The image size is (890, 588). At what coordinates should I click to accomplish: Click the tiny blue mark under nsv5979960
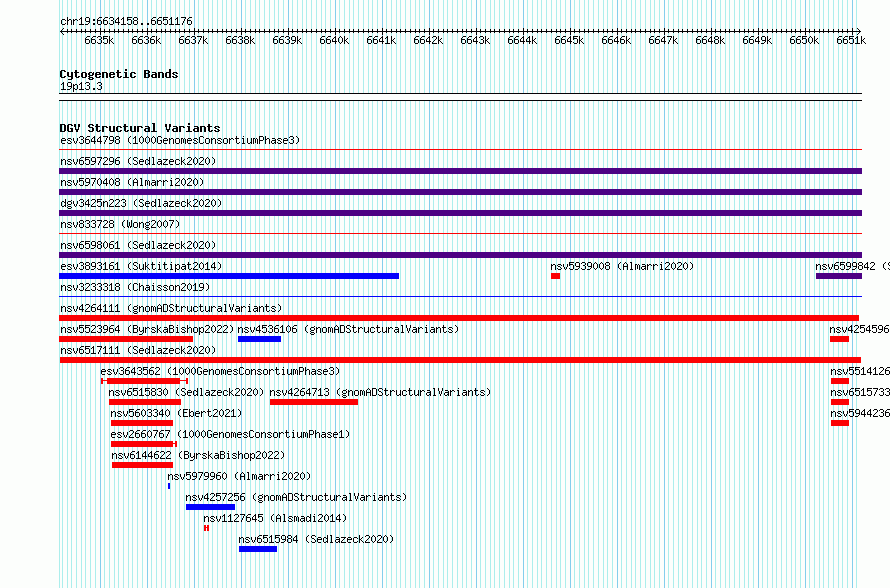tap(169, 486)
